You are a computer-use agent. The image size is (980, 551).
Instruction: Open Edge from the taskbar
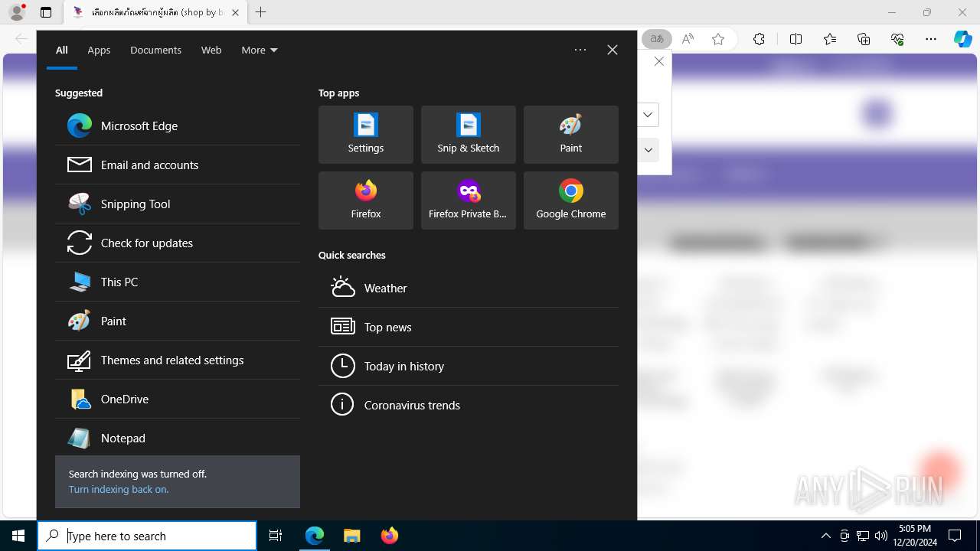315,536
